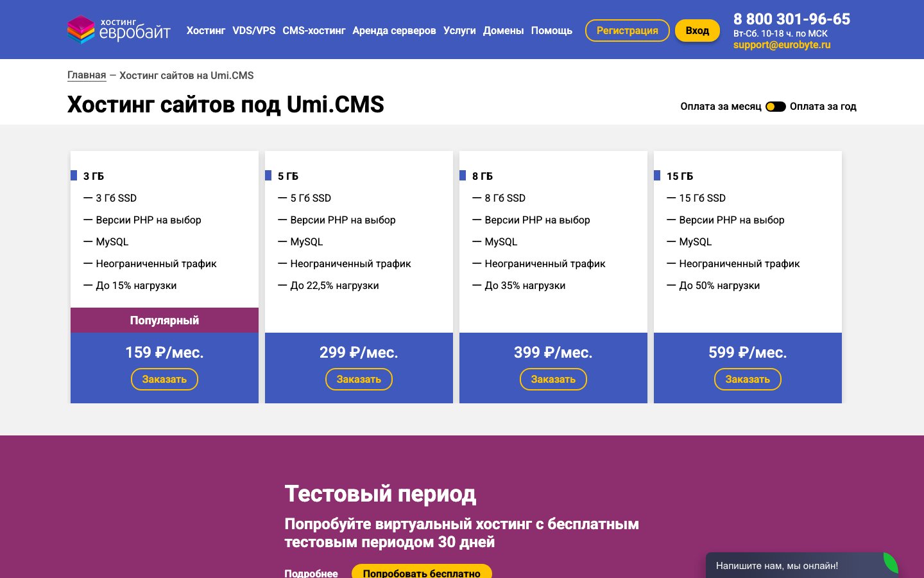
Task: Click 'До 50% нагрузки' text
Action: (x=719, y=286)
